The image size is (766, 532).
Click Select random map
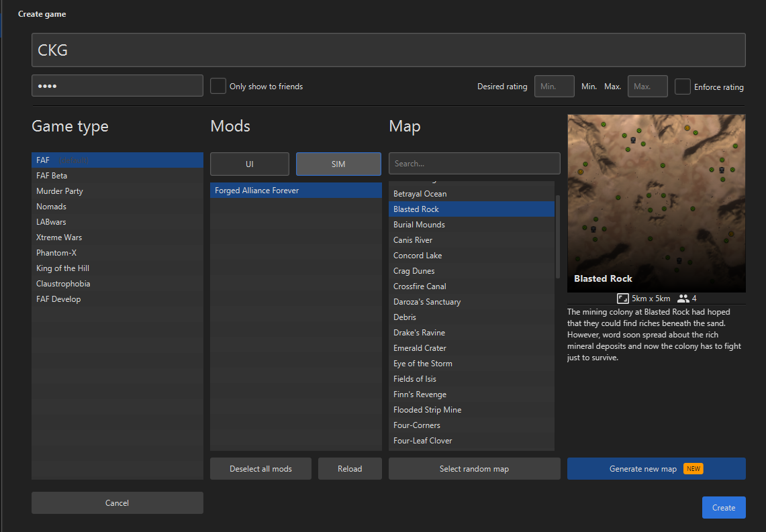[475, 468]
